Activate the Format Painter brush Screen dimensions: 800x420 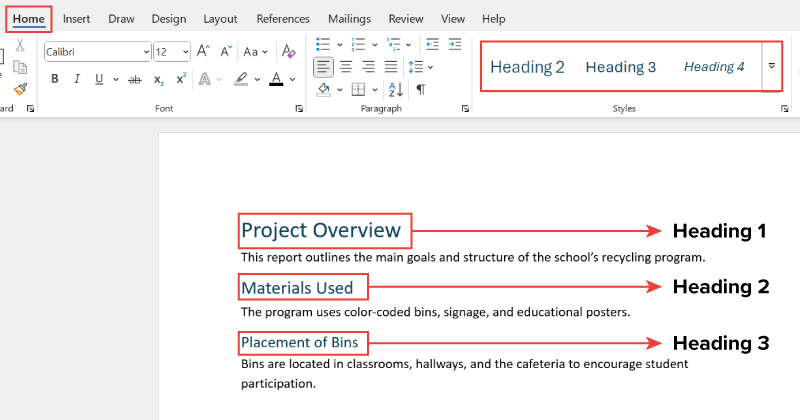coord(20,89)
